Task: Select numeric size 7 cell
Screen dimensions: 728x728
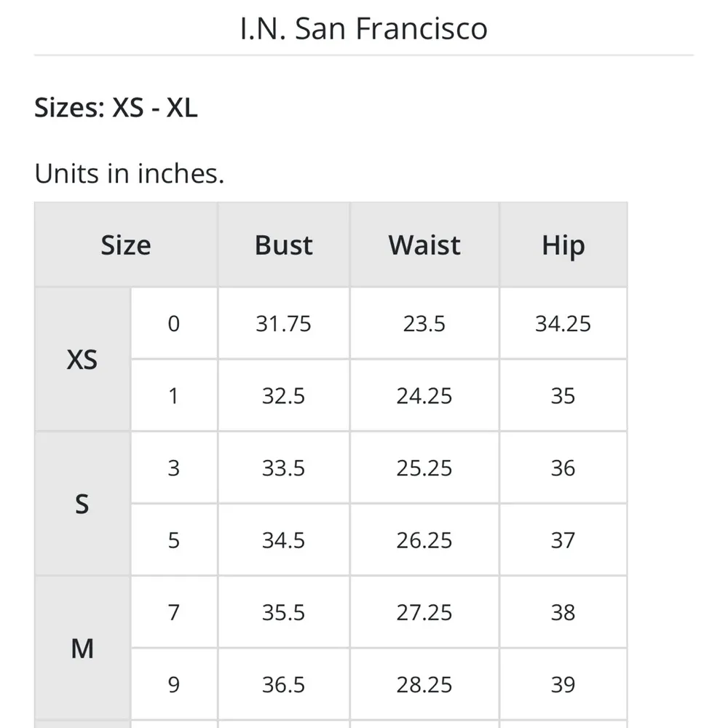Action: click(x=173, y=612)
